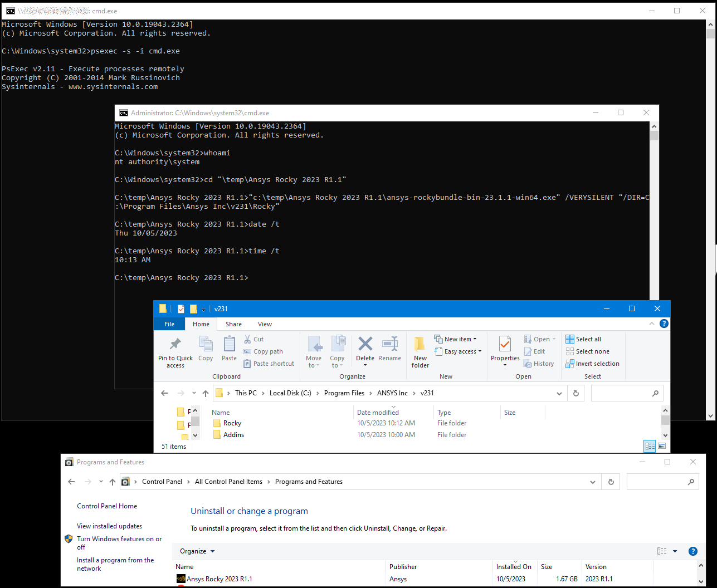The image size is (717, 588).
Task: Click Program Files breadcrumb in address bar
Action: pyautogui.click(x=344, y=393)
